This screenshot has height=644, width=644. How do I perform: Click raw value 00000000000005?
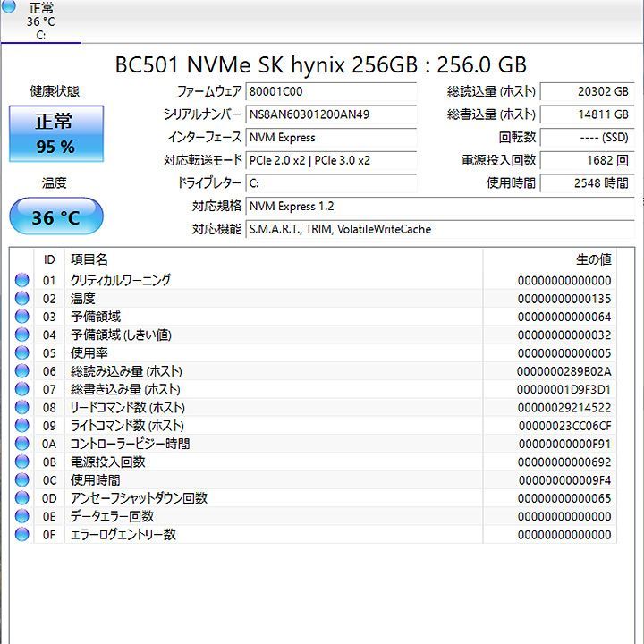pyautogui.click(x=564, y=353)
